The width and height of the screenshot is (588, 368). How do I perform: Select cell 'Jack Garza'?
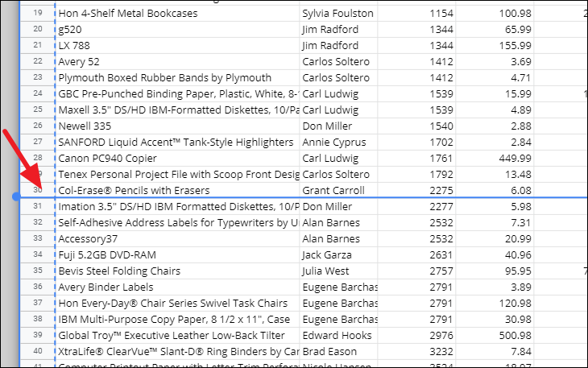(x=338, y=254)
